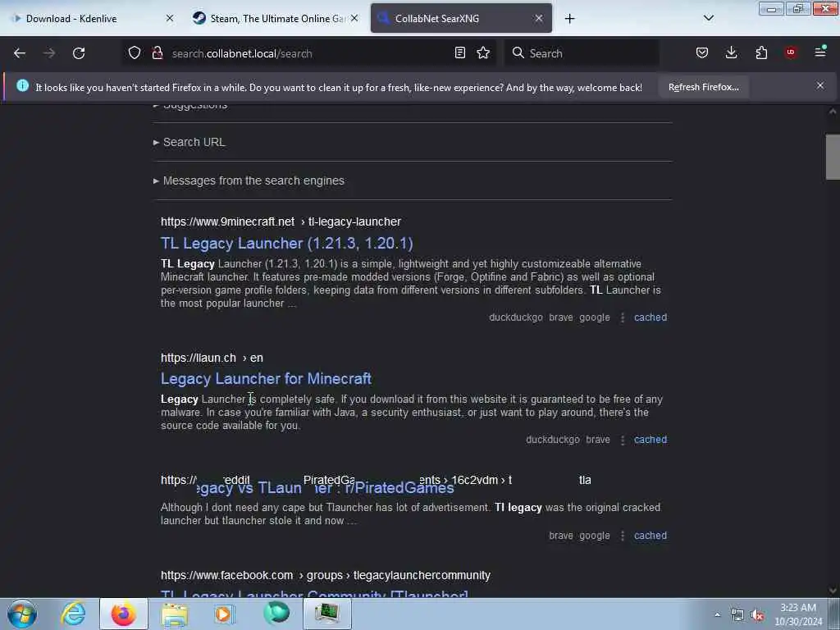
Task: Open the Downloads panel icon
Action: pyautogui.click(x=731, y=52)
